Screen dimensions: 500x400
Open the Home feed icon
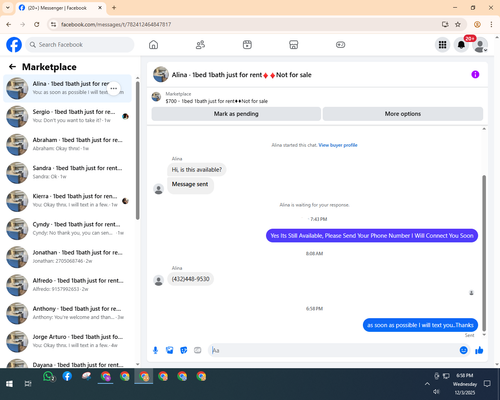point(153,45)
